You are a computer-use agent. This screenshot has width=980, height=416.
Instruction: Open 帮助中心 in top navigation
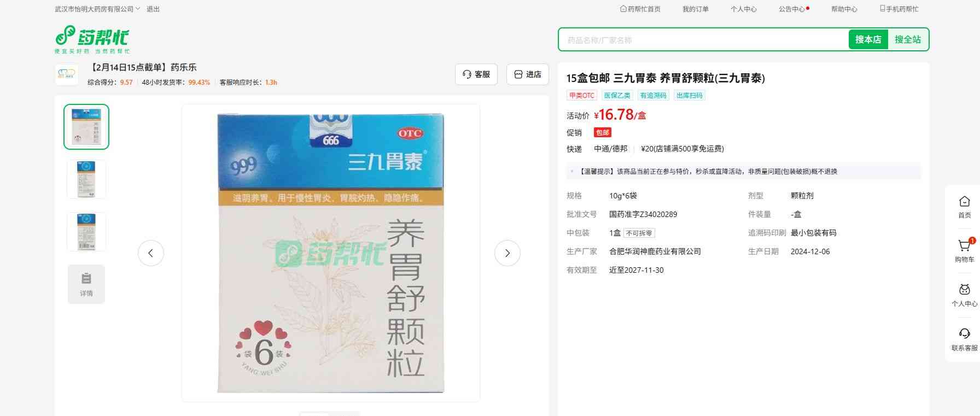[x=844, y=9]
